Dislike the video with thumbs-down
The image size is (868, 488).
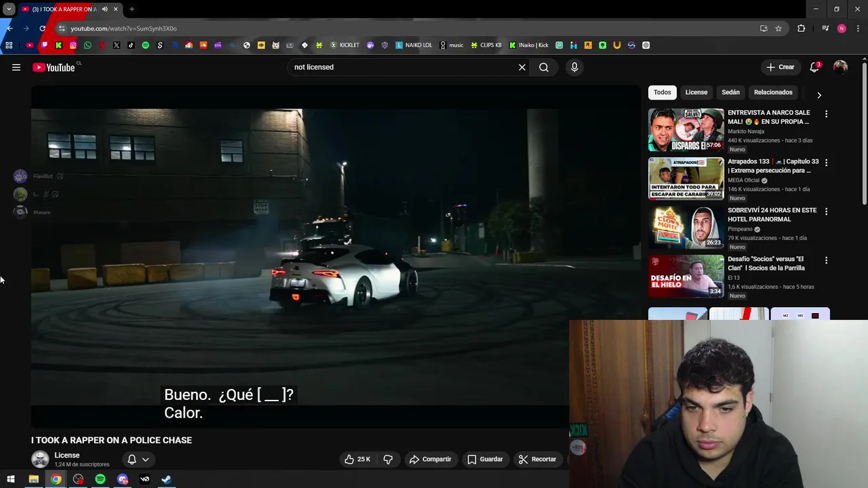388,459
